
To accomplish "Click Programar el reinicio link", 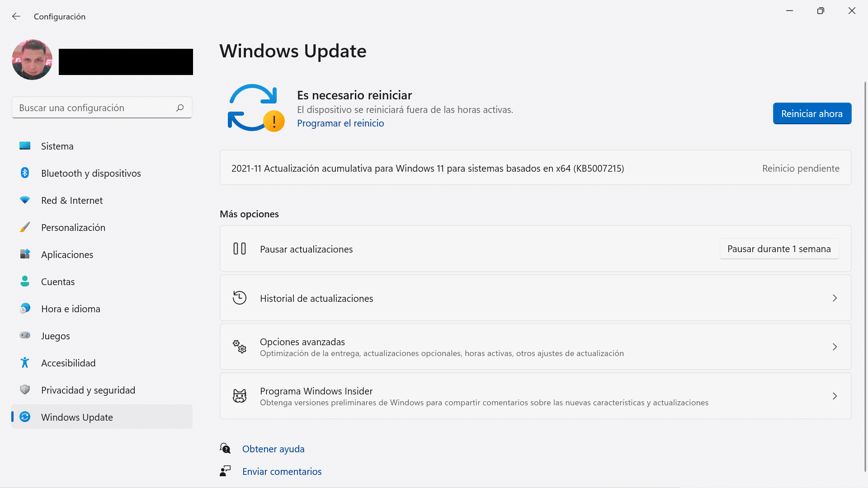I will pyautogui.click(x=340, y=123).
